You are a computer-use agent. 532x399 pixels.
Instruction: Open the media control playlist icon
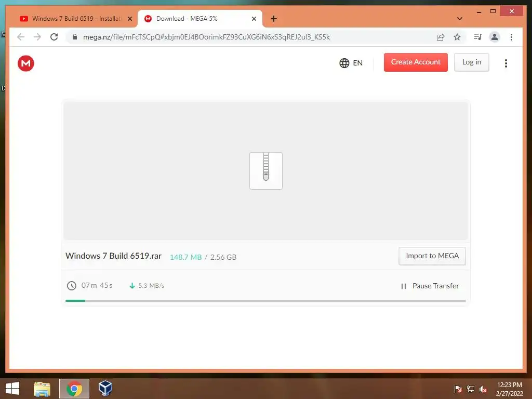[478, 37]
